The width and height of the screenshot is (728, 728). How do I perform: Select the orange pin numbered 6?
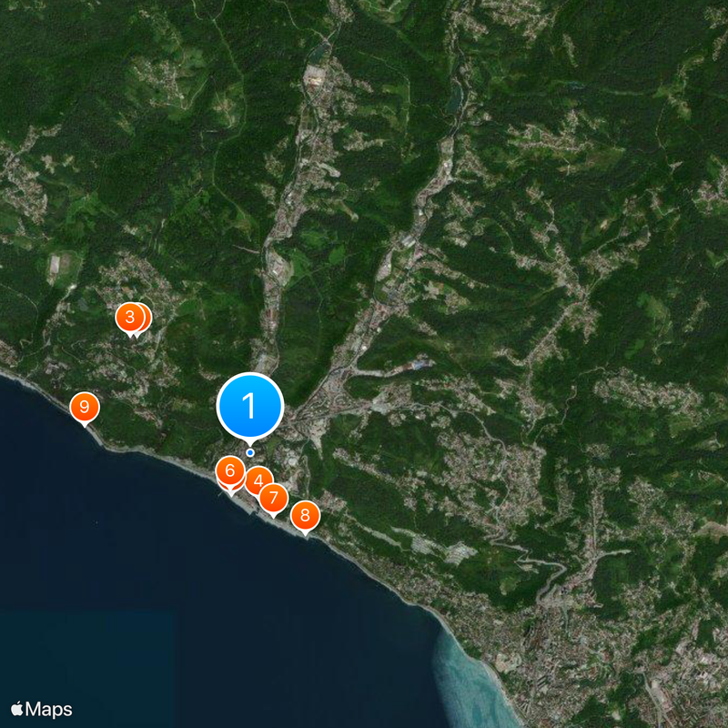(x=228, y=470)
